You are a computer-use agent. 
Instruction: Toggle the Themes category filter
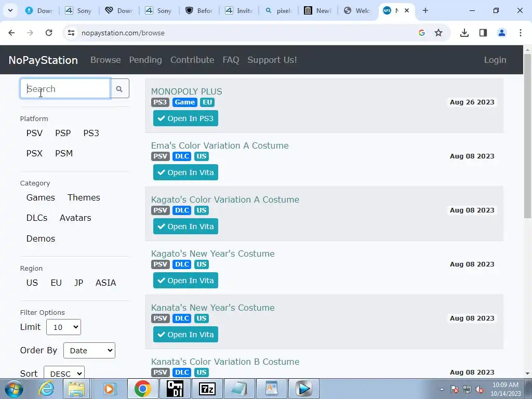84,197
